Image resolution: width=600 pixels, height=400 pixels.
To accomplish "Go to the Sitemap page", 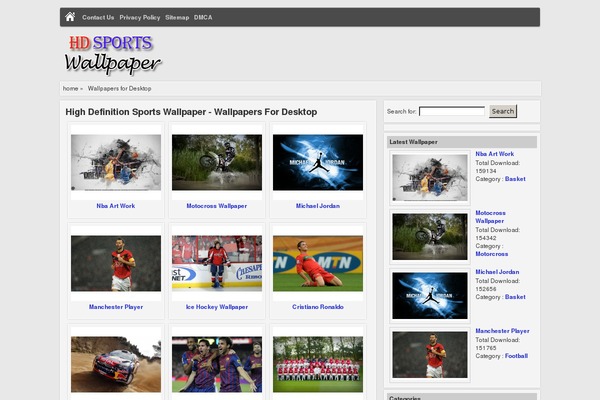I will click(x=177, y=18).
